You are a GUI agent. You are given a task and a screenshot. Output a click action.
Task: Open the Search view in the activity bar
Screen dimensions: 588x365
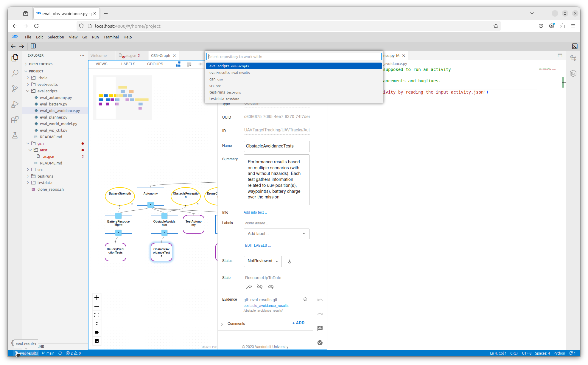pos(15,73)
